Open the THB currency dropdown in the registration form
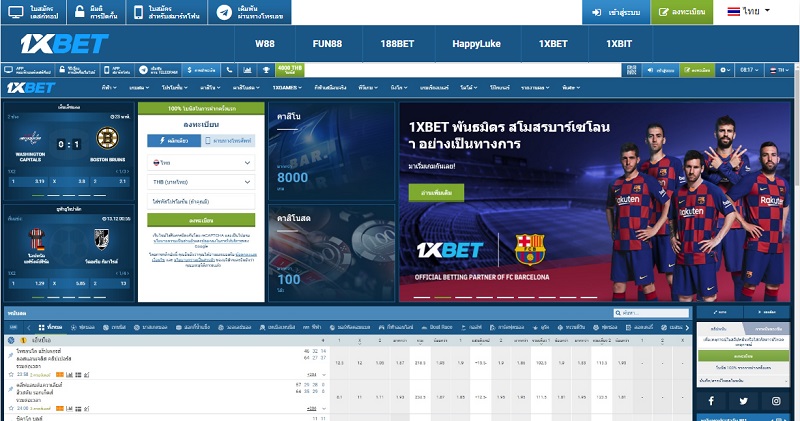Image resolution: width=800 pixels, height=421 pixels. [201, 182]
